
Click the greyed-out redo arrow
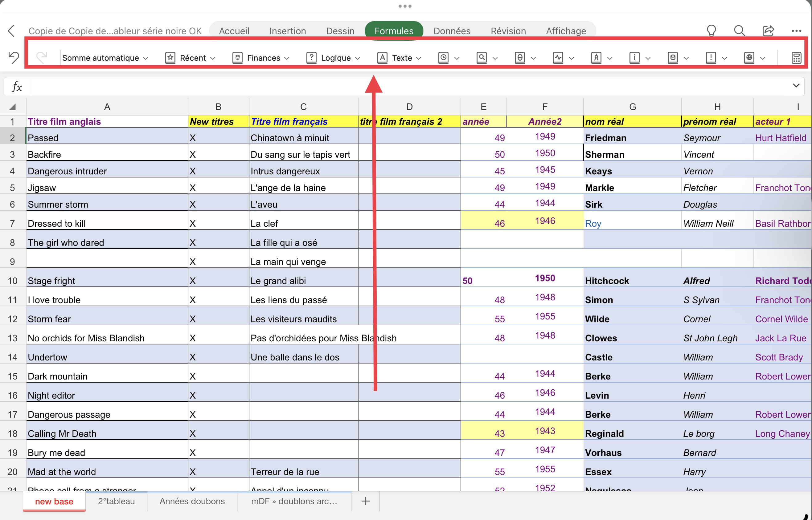pyautogui.click(x=42, y=57)
